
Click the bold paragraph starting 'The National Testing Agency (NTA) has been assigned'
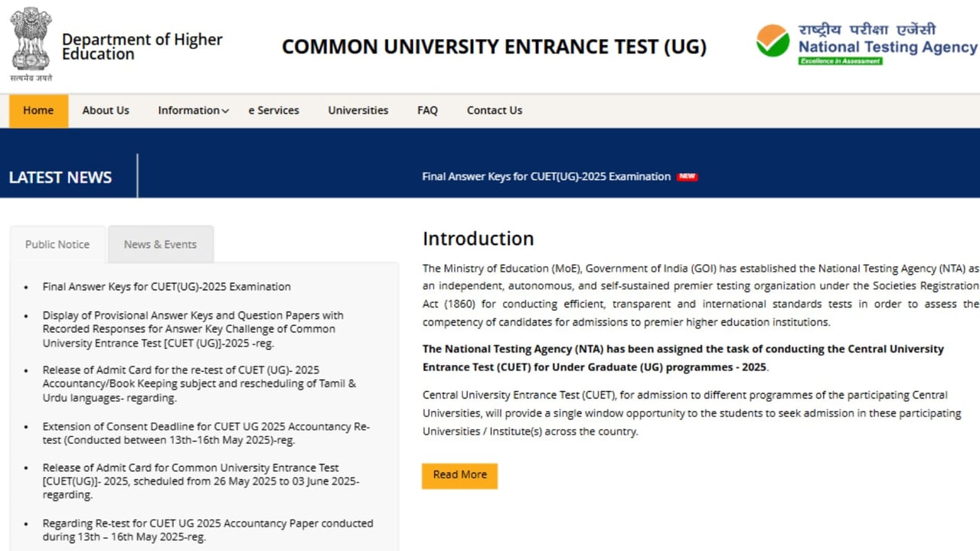click(683, 358)
